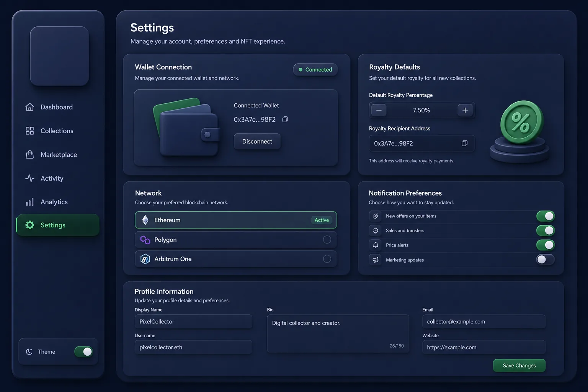Select the Polygon radio button
588x392 pixels.
[x=327, y=240]
